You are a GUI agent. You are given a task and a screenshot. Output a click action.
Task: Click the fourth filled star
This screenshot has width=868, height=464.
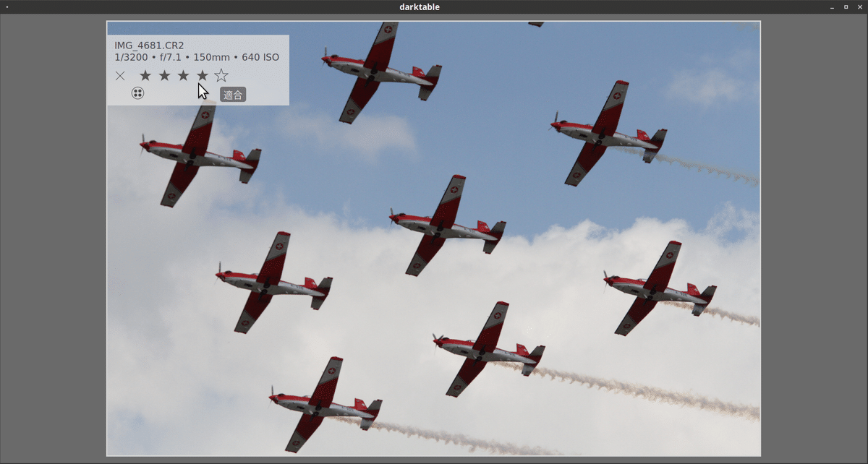[x=203, y=75]
